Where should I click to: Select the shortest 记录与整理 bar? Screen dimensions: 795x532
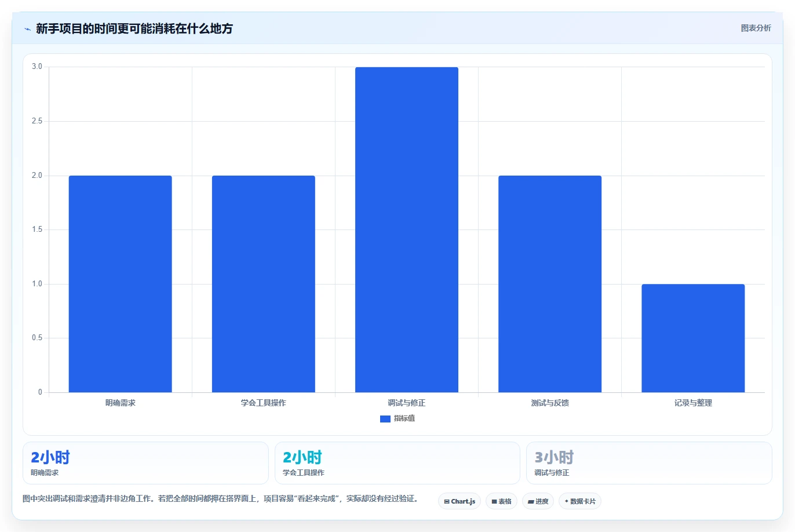coord(693,338)
